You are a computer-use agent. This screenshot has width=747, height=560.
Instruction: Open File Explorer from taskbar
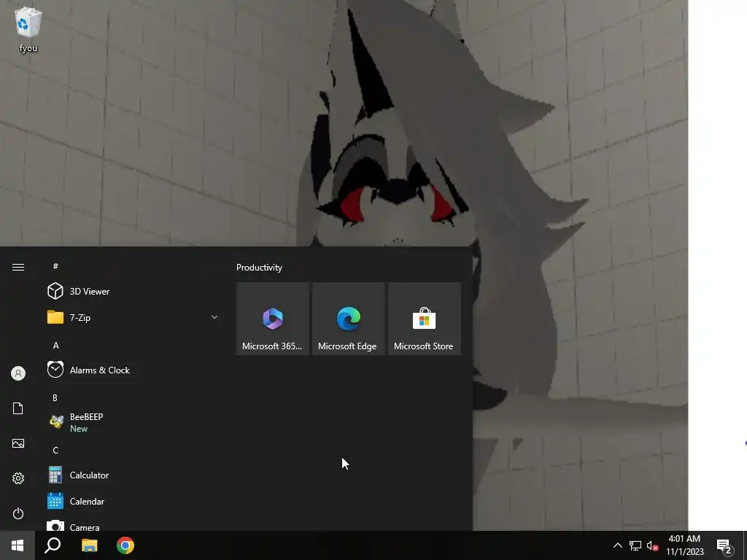pyautogui.click(x=89, y=545)
